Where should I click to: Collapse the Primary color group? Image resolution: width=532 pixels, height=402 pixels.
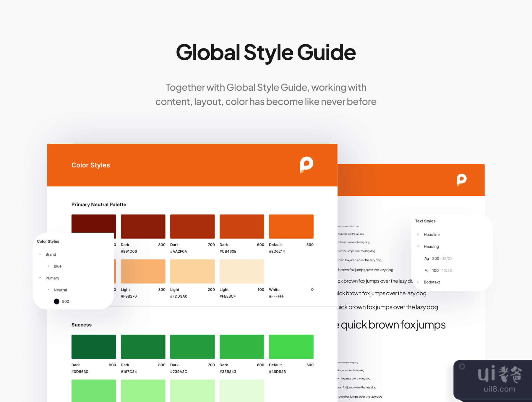40,278
